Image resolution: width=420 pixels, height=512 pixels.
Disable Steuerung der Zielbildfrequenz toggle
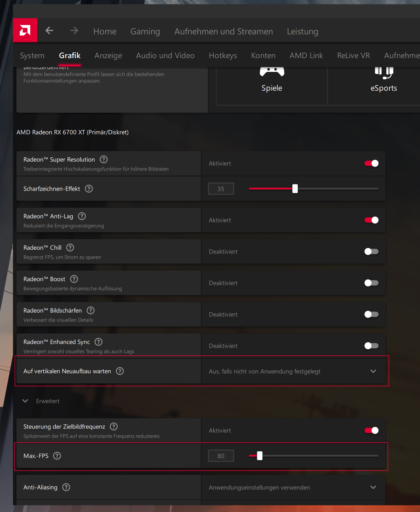coord(371,430)
